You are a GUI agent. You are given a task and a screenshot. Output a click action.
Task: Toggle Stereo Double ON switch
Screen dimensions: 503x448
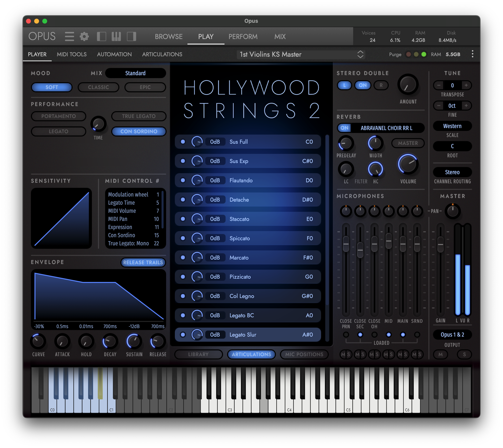[x=363, y=85]
